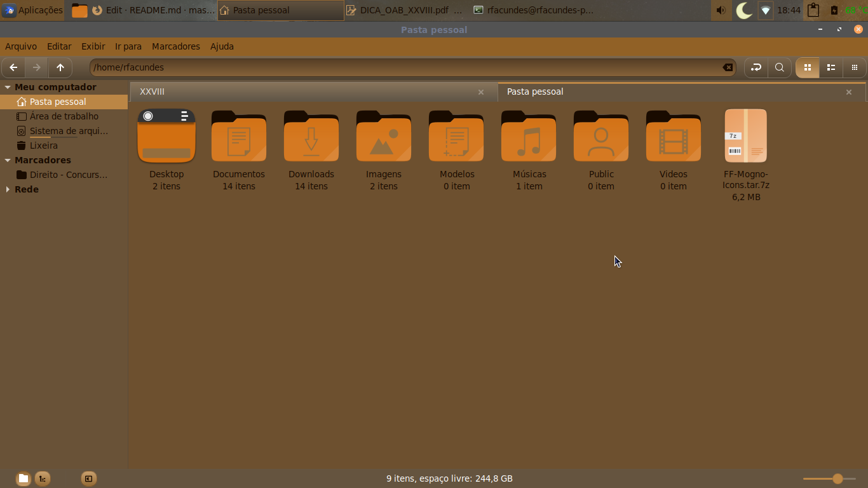Open the Direito - Concursos bookmark
This screenshot has height=488, width=868.
pos(64,175)
